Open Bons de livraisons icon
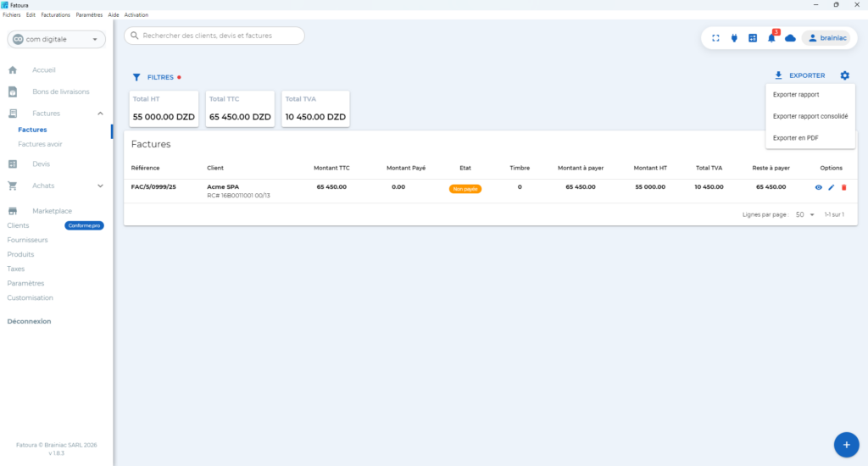868x466 pixels. click(x=13, y=92)
